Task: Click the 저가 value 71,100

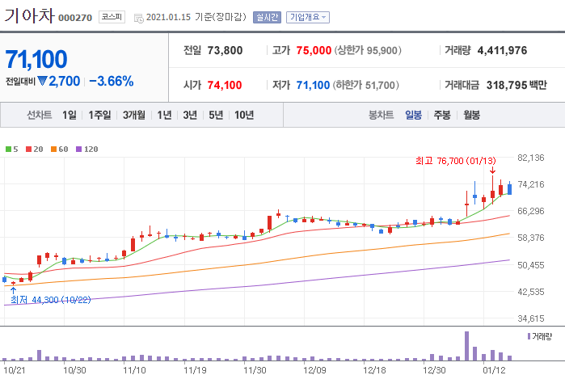Action: tap(313, 85)
